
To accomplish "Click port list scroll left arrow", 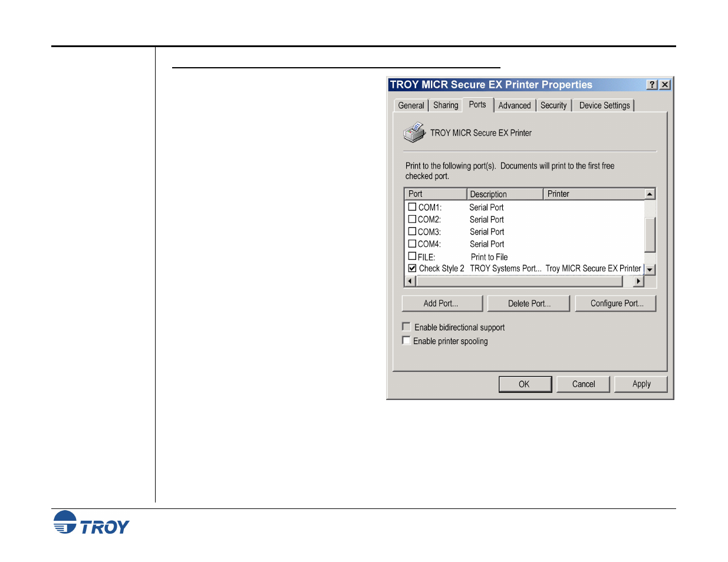I will (410, 282).
